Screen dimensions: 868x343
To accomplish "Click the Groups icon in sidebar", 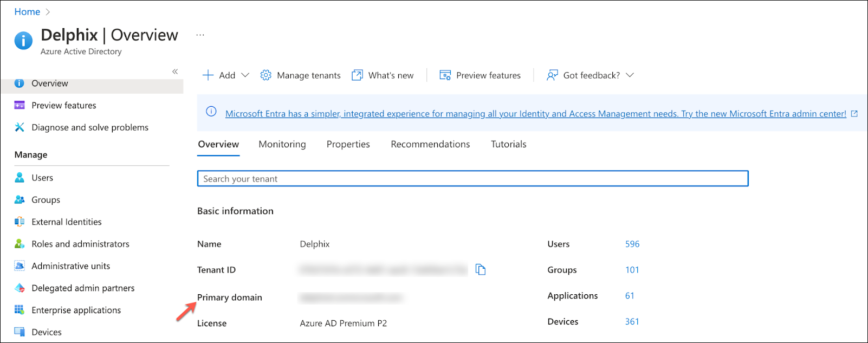I will [20, 200].
